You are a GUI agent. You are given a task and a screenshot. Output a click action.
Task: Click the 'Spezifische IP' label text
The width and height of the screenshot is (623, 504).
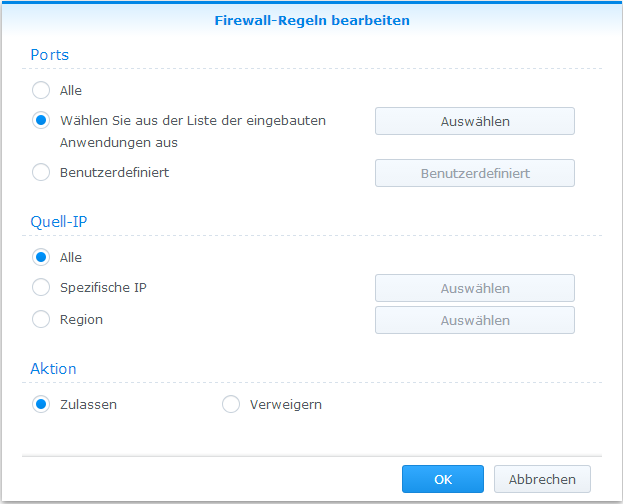point(103,288)
